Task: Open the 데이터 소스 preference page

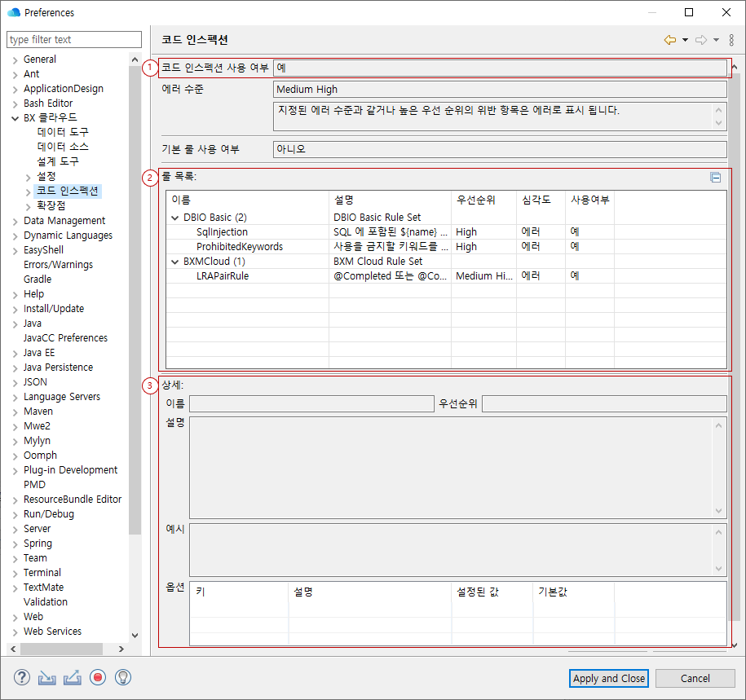Action: point(63,147)
